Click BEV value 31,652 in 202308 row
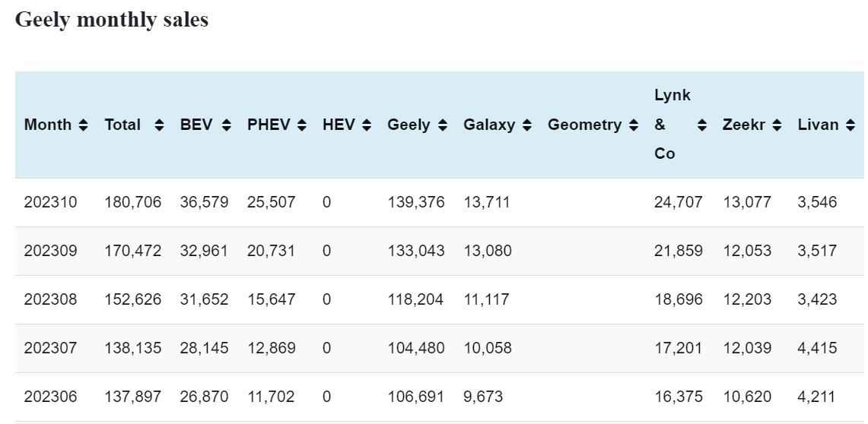Image resolution: width=868 pixels, height=424 pixels. [204, 299]
